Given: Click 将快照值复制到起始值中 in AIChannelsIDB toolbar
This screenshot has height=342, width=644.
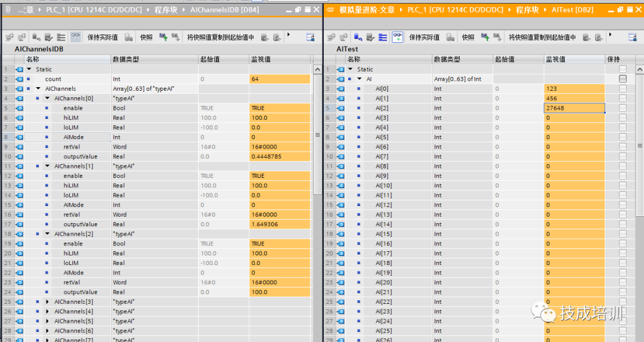Looking at the screenshot, I should point(221,38).
